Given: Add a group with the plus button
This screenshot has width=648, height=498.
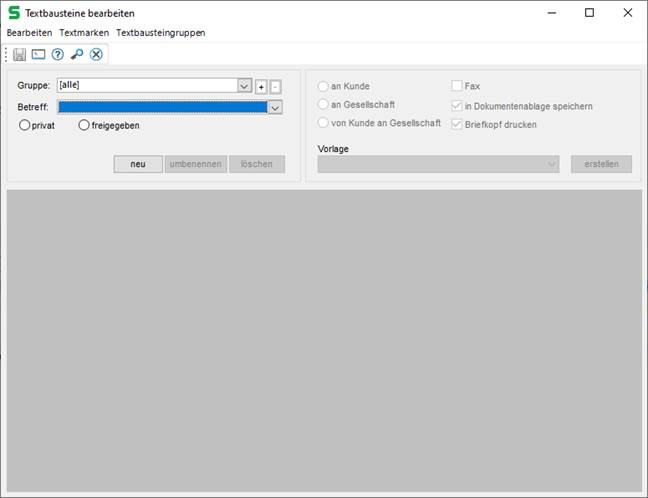Looking at the screenshot, I should [261, 87].
